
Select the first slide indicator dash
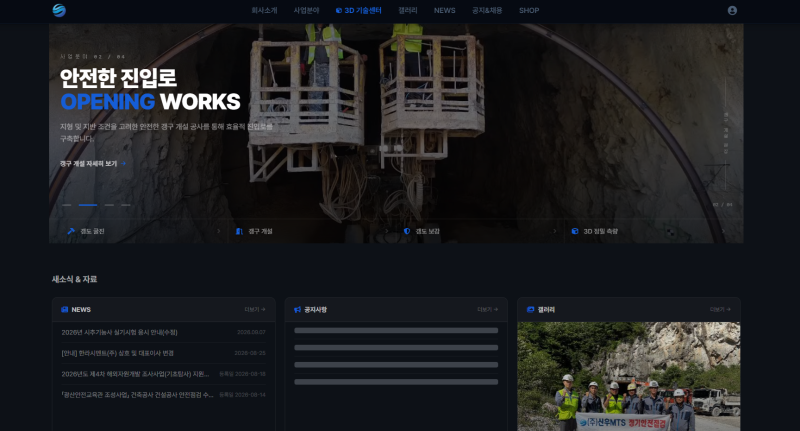67,205
